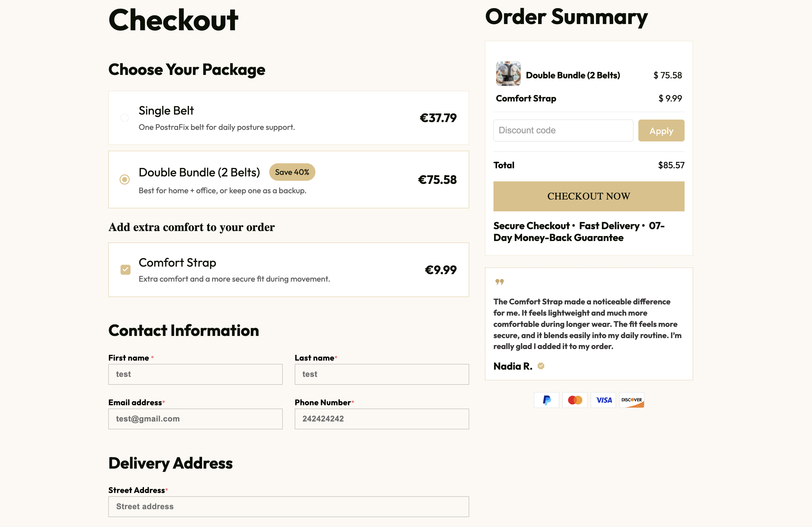This screenshot has height=527, width=812.
Task: Click the Street Address input field
Action: click(x=288, y=506)
